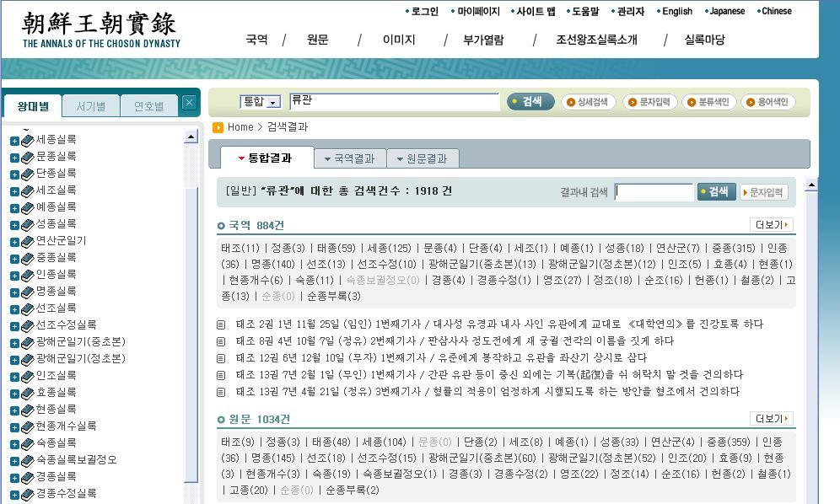Open document icon for 태조 13권 7년 2월 entry
The width and height of the screenshot is (840, 504).
click(x=221, y=375)
